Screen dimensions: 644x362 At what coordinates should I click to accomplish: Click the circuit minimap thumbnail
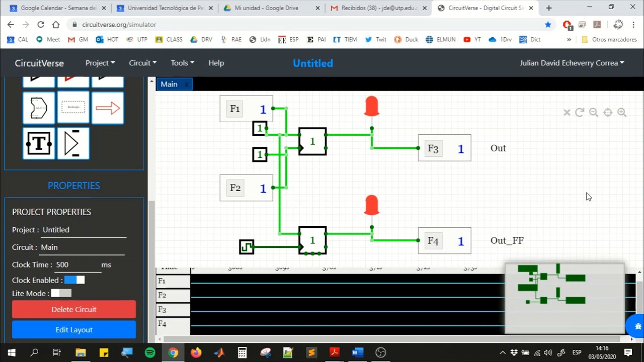(565, 298)
